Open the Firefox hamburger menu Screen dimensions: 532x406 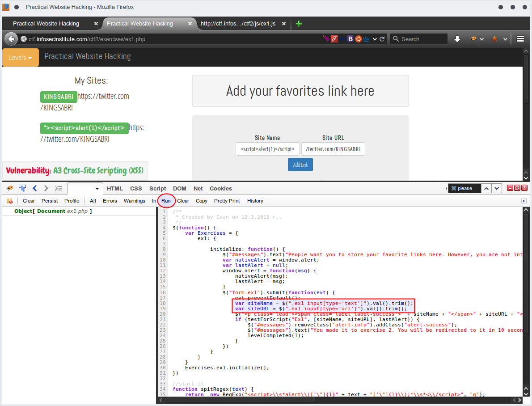(520, 39)
